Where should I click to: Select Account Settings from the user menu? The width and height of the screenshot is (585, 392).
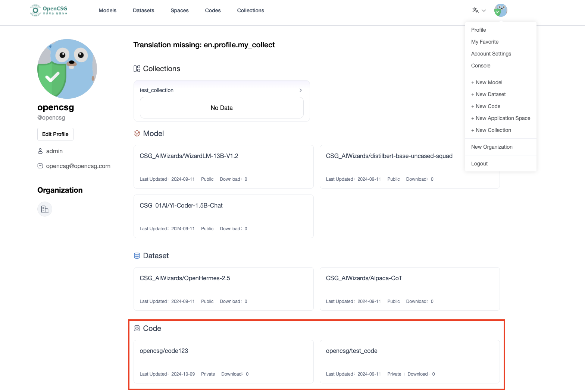pyautogui.click(x=491, y=54)
